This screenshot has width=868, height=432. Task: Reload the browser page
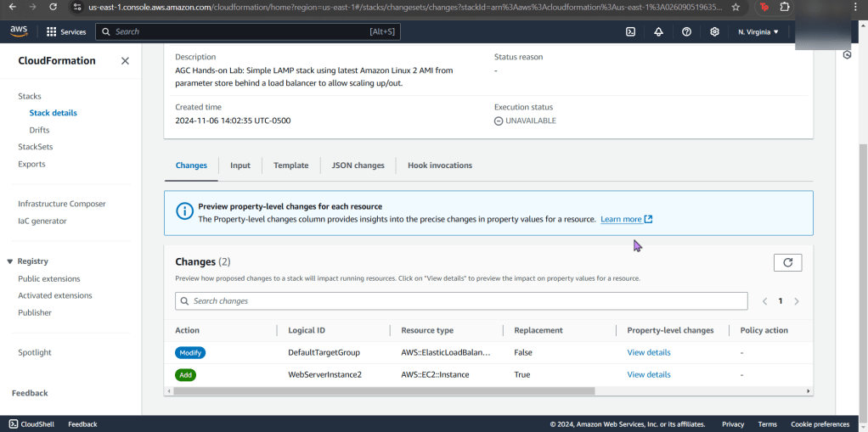(53, 7)
